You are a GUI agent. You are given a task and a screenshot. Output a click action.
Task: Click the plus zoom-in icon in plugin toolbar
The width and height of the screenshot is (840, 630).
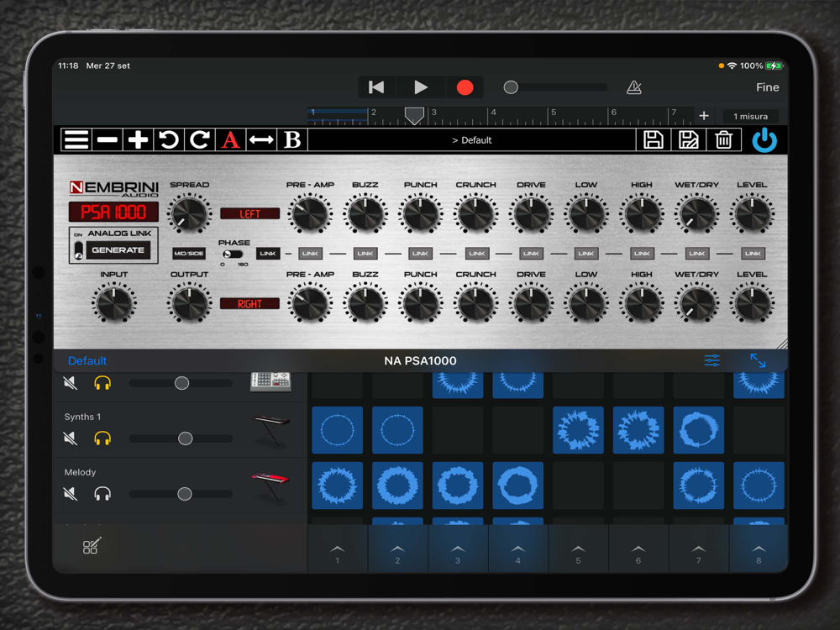[x=139, y=139]
